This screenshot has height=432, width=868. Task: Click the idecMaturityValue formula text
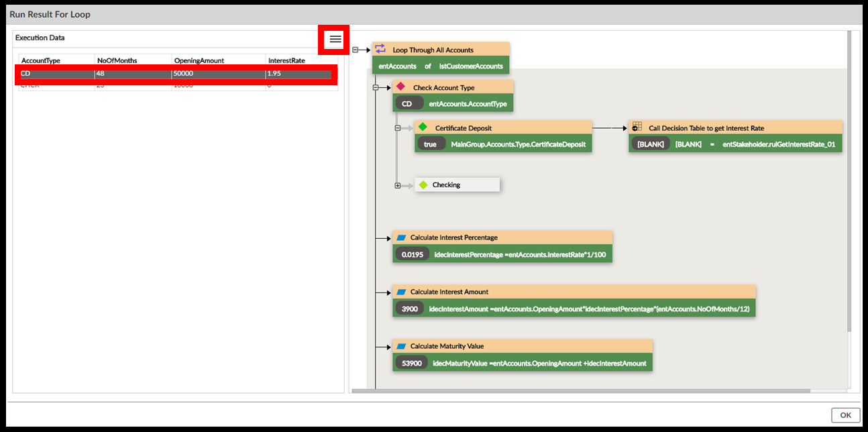point(539,363)
